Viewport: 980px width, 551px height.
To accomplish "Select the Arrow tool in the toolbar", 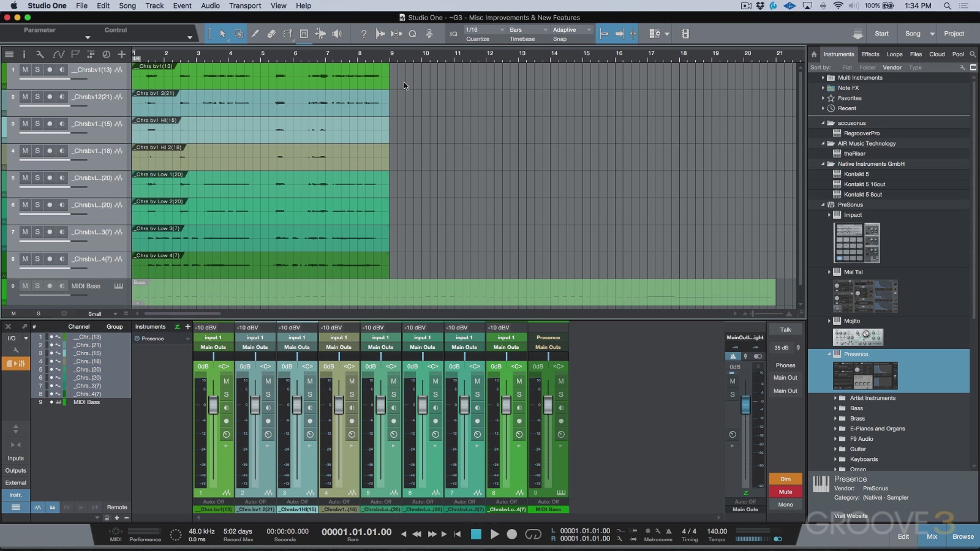I will pyautogui.click(x=222, y=34).
